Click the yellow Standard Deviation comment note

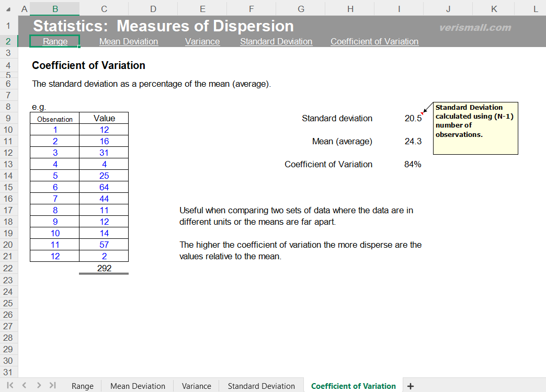pyautogui.click(x=475, y=128)
